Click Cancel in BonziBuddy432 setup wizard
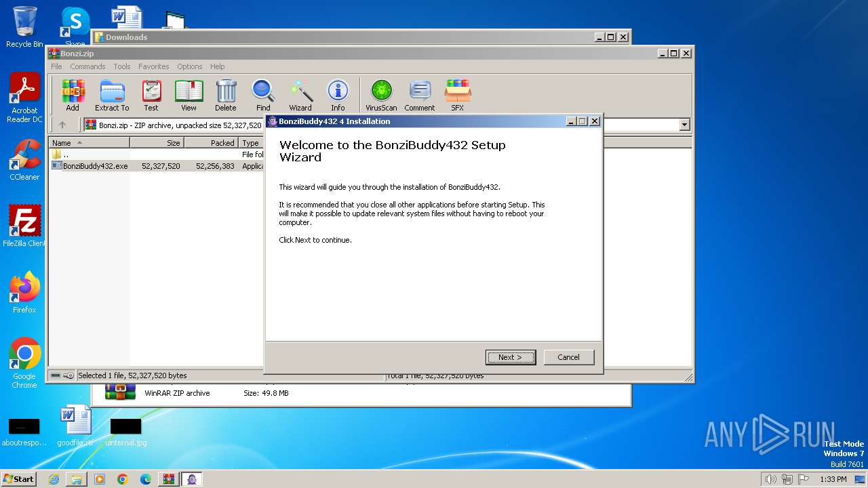Screen dimensions: 868x488 pyautogui.click(x=568, y=357)
